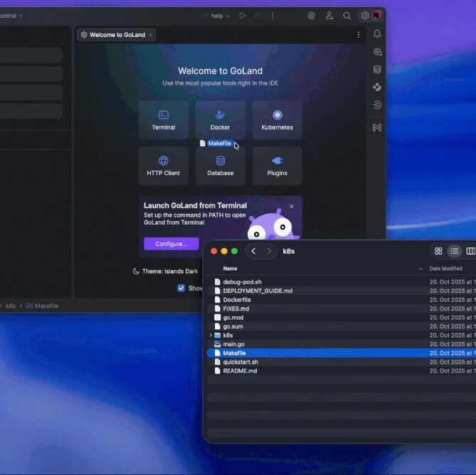Open the HTTP Client tool card
The height and width of the screenshot is (475, 476).
pos(164,166)
